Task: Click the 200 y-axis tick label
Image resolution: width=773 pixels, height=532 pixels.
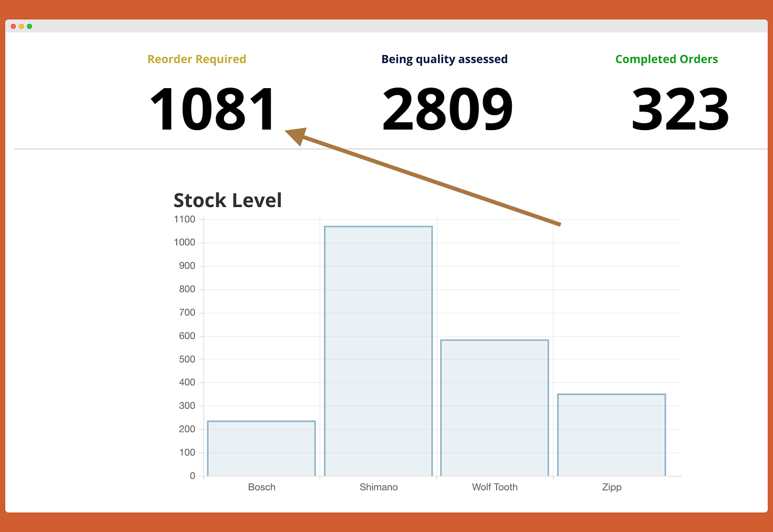Action: click(187, 430)
